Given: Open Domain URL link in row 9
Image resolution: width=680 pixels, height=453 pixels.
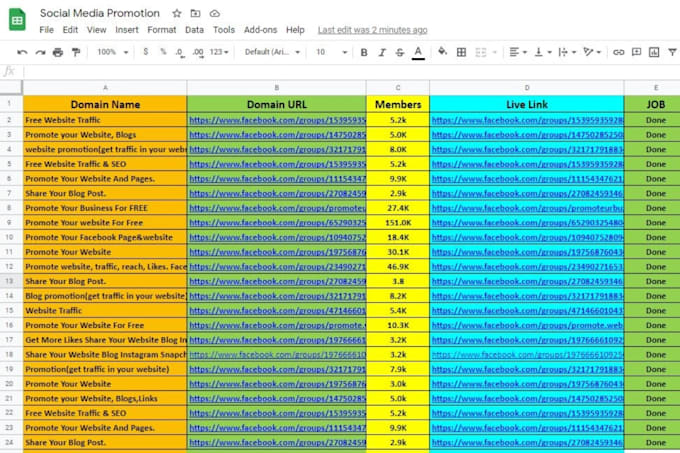Looking at the screenshot, I should [x=277, y=223].
